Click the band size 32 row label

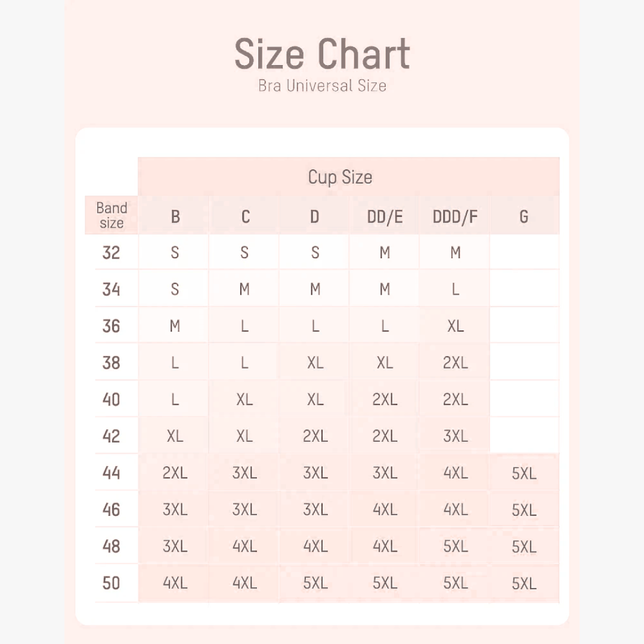pos(112,253)
